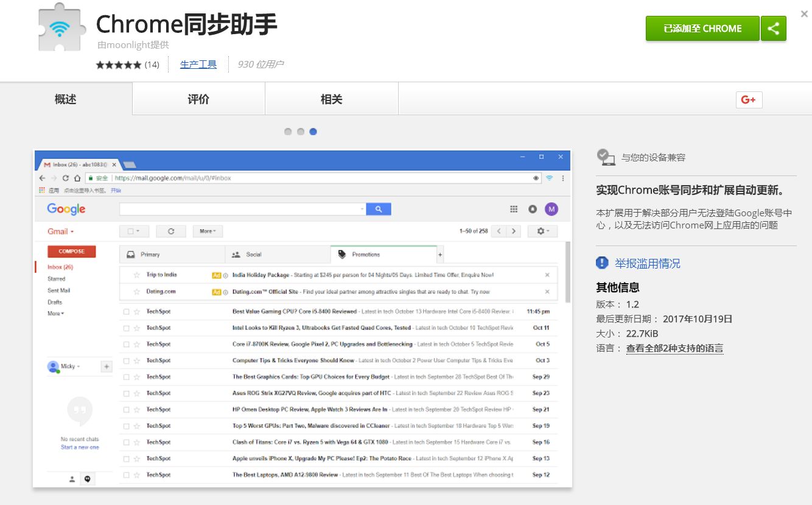Switch to the 相关 tab
812x505 pixels.
click(331, 99)
